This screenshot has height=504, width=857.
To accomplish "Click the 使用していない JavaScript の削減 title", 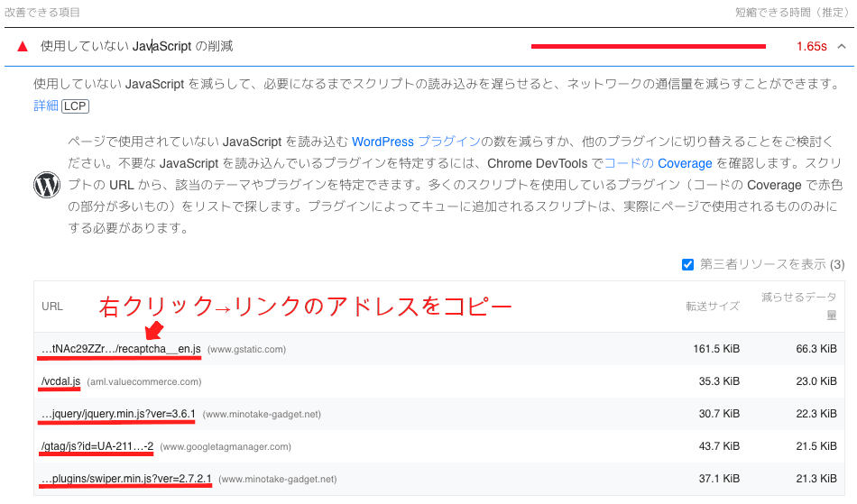I will tap(136, 46).
